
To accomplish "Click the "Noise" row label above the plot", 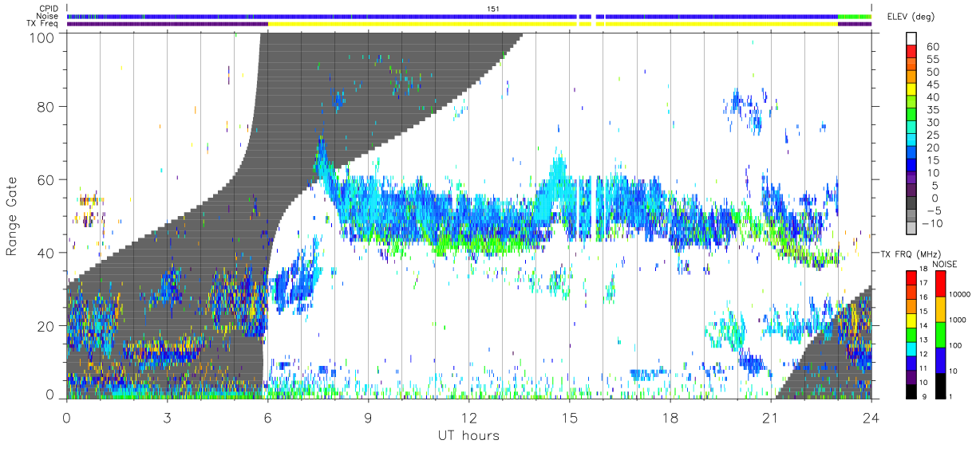I will tap(49, 16).
